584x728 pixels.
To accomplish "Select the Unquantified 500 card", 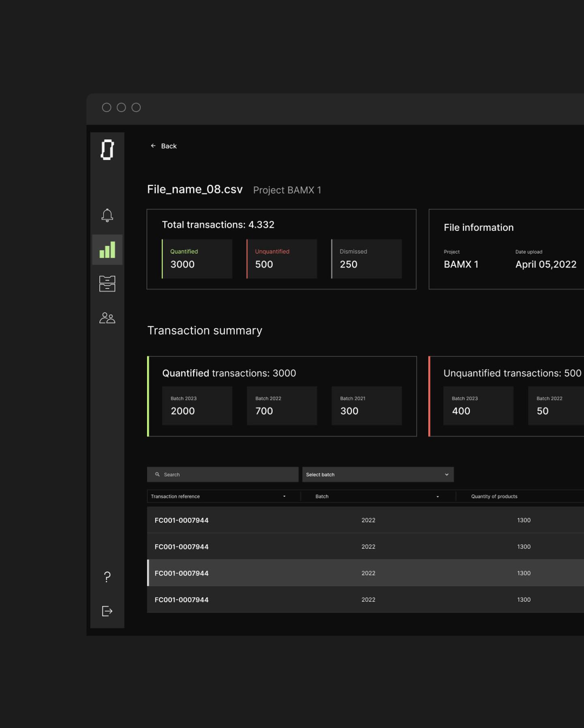I will coord(282,259).
